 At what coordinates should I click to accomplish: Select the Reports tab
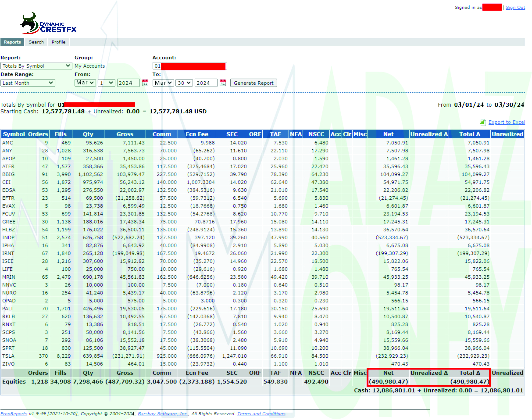tap(12, 42)
